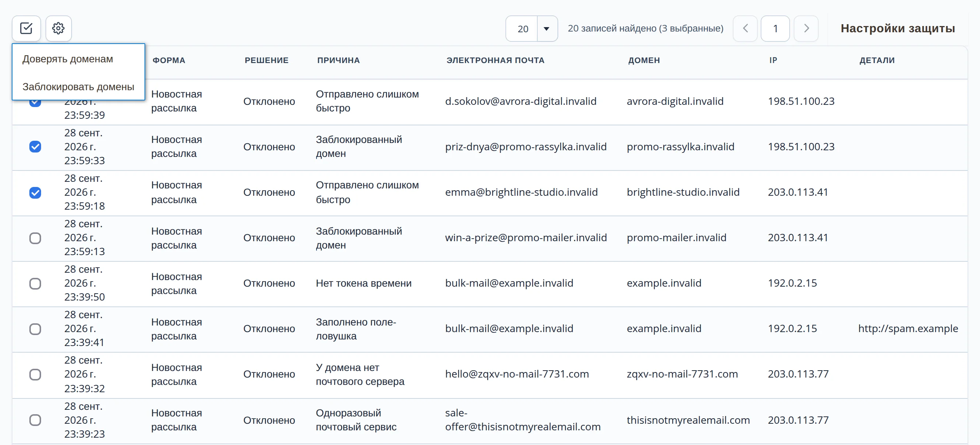Image resolution: width=980 pixels, height=445 pixels.
Task: Select the promo-mailer.invalid row checkbox
Action: [x=35, y=238]
